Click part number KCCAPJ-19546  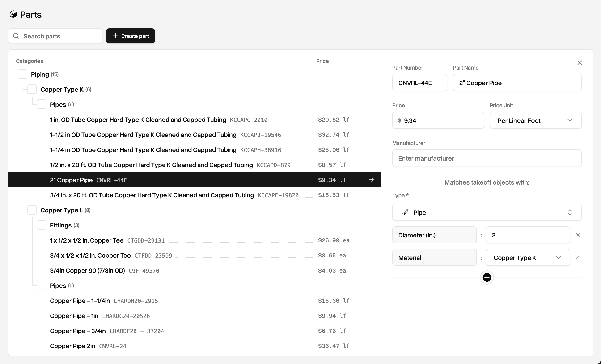coord(260,135)
